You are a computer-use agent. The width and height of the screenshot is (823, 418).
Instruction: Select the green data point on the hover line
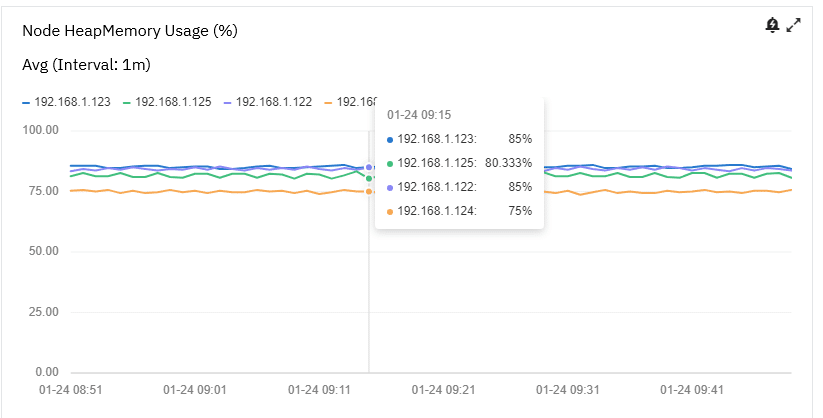point(369,178)
